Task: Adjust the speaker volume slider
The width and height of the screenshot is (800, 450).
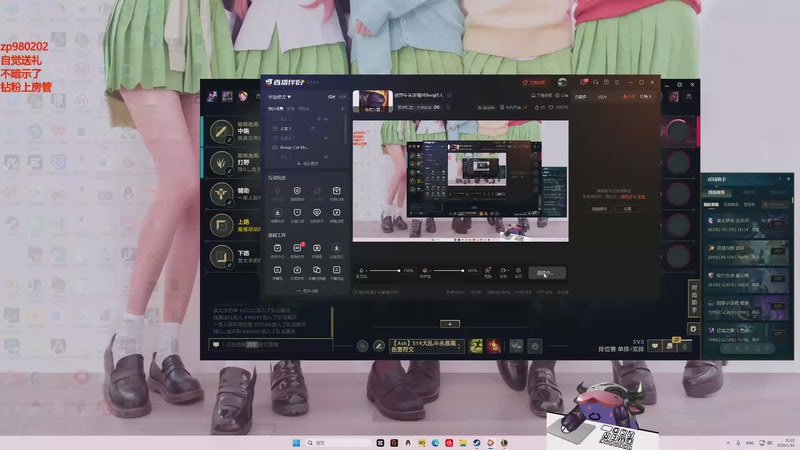Action: (448, 270)
